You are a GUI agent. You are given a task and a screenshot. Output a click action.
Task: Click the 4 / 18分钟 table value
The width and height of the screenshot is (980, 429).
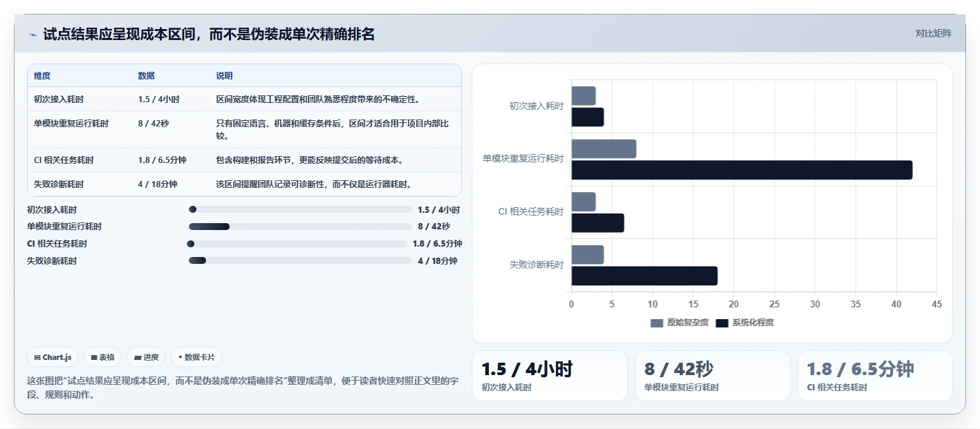(158, 184)
